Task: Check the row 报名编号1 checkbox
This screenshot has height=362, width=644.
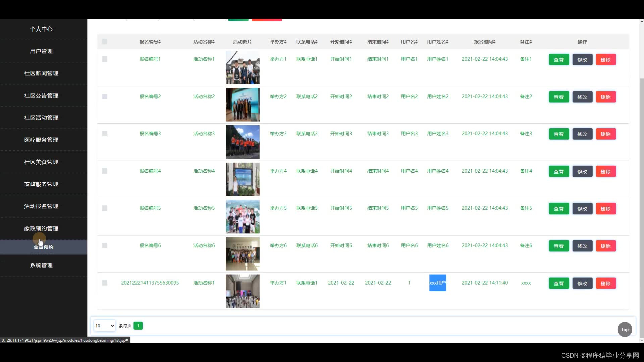Action: coord(105,59)
